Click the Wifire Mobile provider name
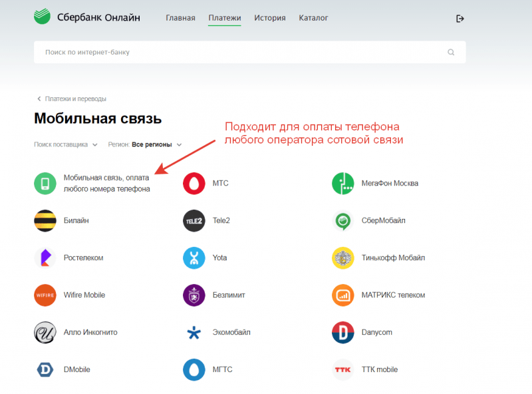The width and height of the screenshot is (532, 394). click(84, 295)
